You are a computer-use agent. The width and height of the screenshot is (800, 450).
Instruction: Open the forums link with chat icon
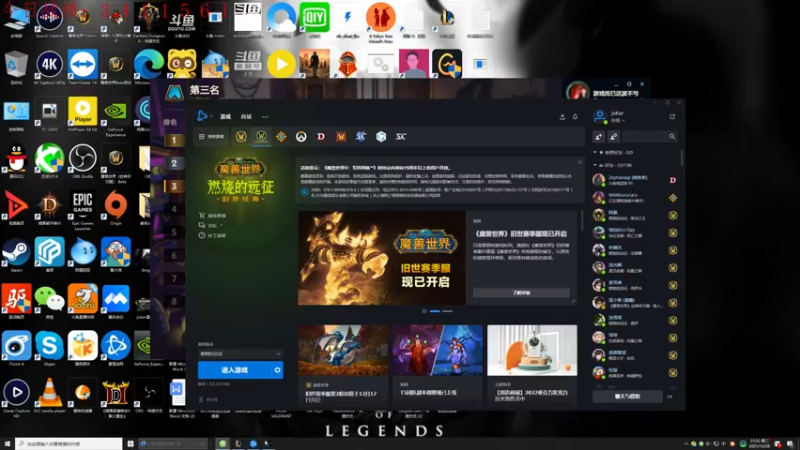pyautogui.click(x=211, y=226)
